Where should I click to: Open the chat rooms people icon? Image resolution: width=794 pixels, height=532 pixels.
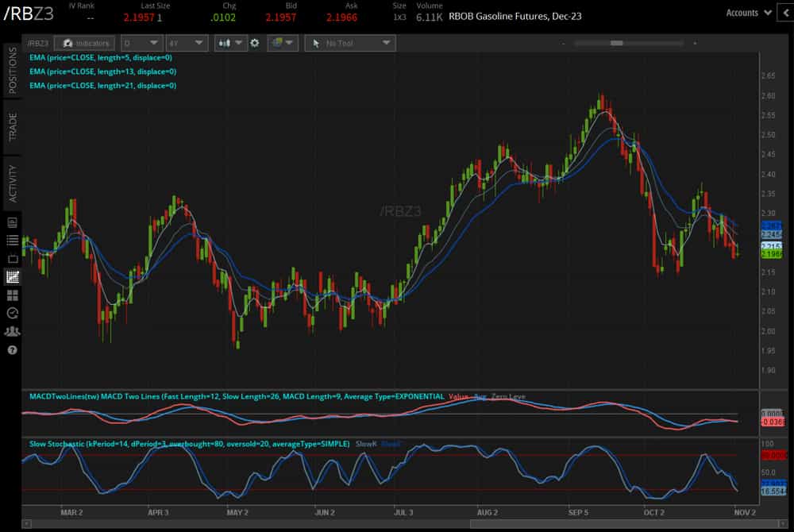pos(13,332)
